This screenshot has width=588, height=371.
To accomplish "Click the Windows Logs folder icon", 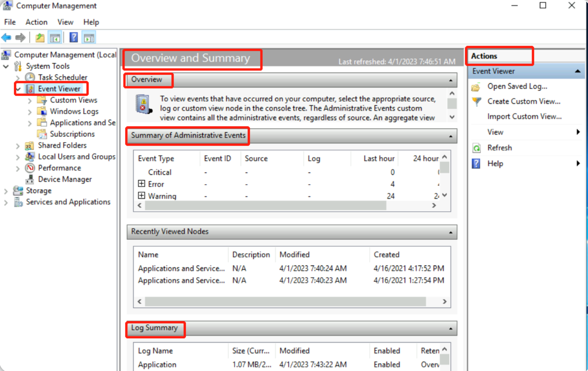I will (42, 111).
